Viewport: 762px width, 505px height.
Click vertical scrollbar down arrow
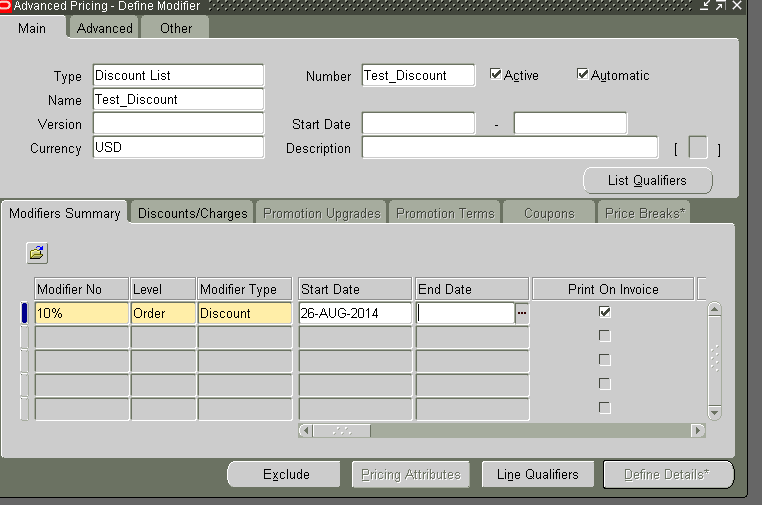point(714,413)
